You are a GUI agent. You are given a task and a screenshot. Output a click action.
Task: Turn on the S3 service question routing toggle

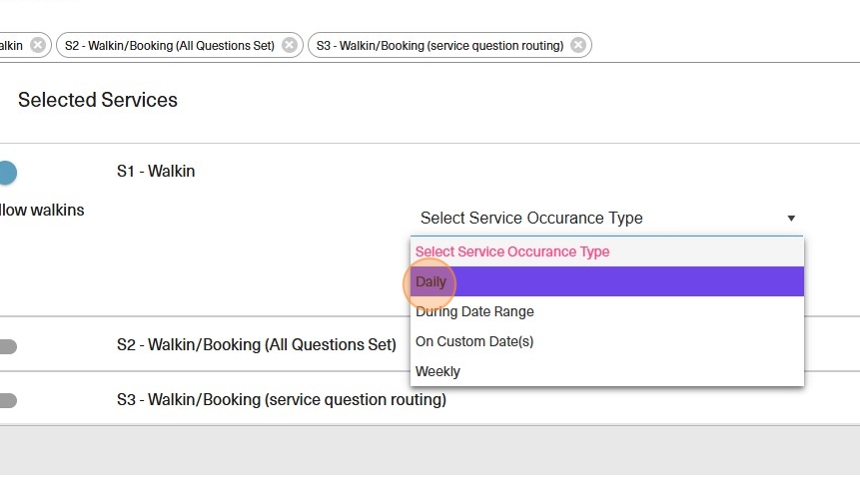click(6, 401)
